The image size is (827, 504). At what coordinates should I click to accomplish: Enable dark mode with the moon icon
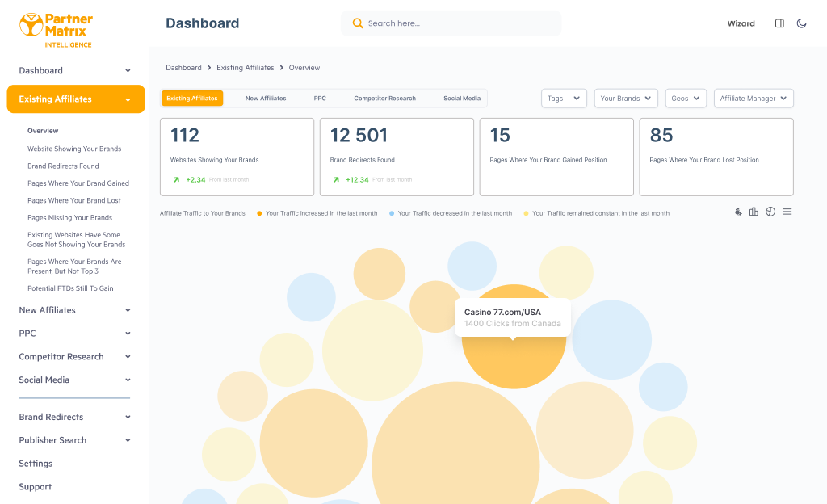[x=801, y=23]
